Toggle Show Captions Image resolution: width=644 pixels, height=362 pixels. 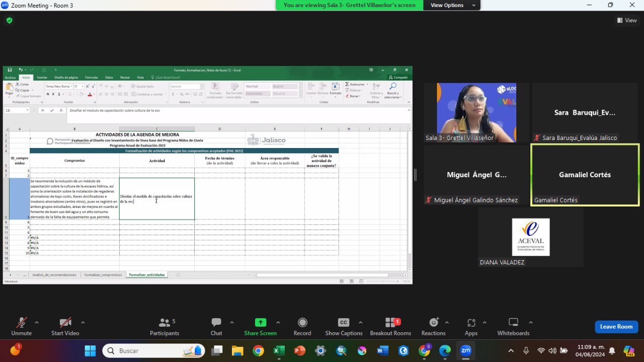click(344, 326)
